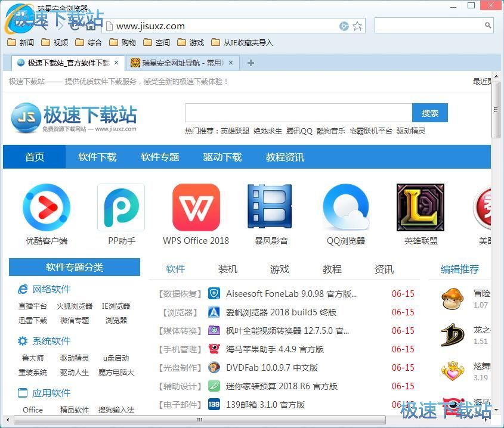Click the 海马苹果助手 list icon
The image size is (504, 428).
[x=214, y=349]
